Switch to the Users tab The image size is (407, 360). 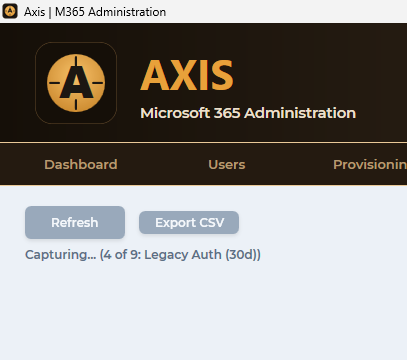coord(227,165)
